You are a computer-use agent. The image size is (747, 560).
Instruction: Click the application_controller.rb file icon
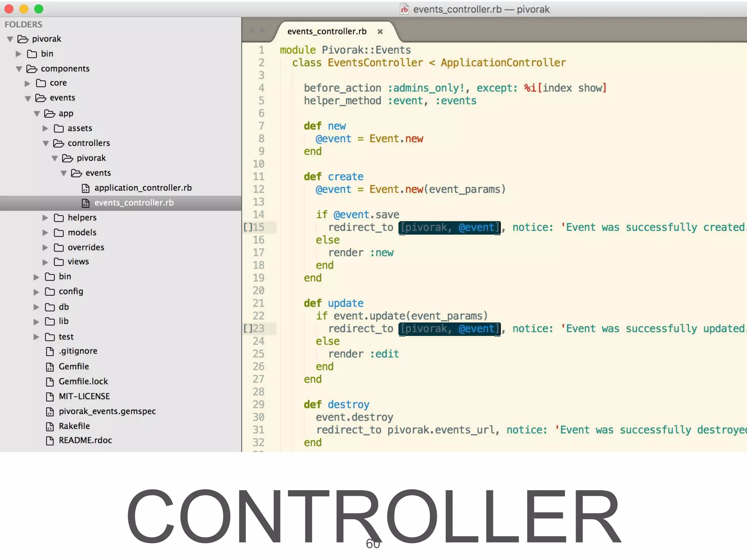pos(85,188)
